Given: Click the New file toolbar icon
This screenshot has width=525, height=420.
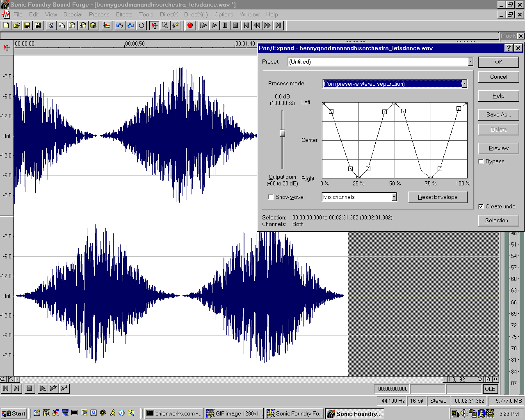Looking at the screenshot, I should click(x=6, y=25).
